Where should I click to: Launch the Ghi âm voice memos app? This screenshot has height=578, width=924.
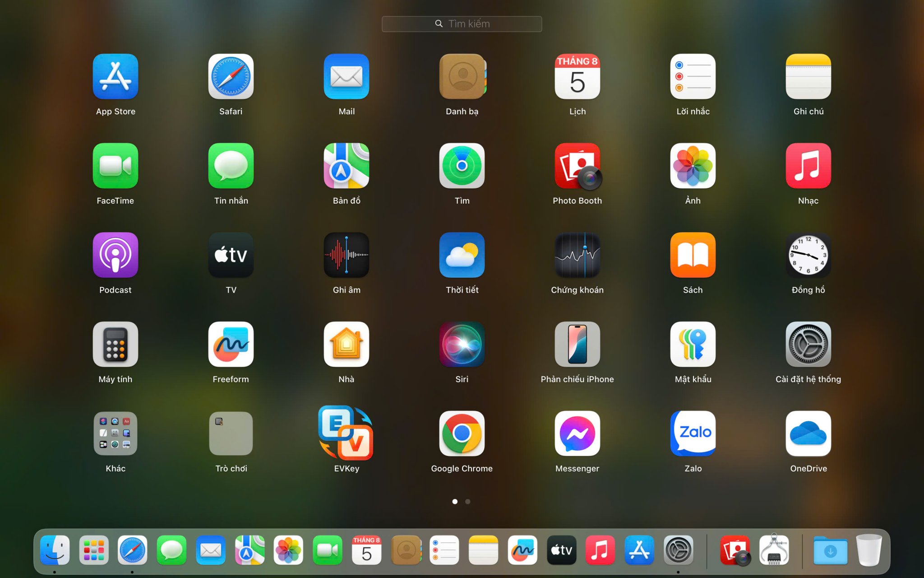coord(346,255)
